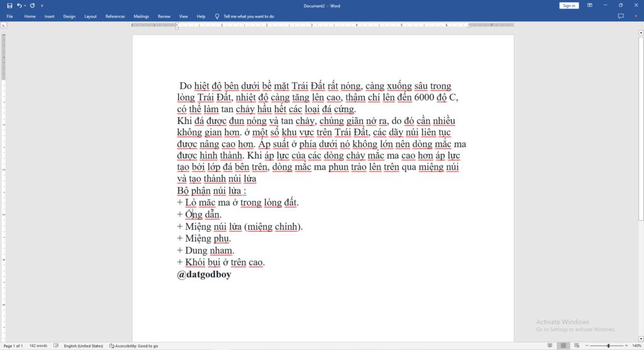Click the words 'Khi đá được đun nóng' in the document
The width and height of the screenshot is (644, 350).
[222, 121]
